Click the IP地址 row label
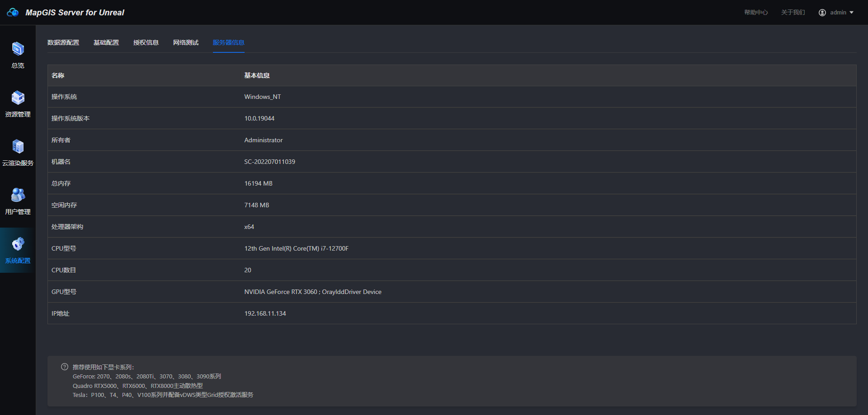This screenshot has width=868, height=415. (61, 313)
